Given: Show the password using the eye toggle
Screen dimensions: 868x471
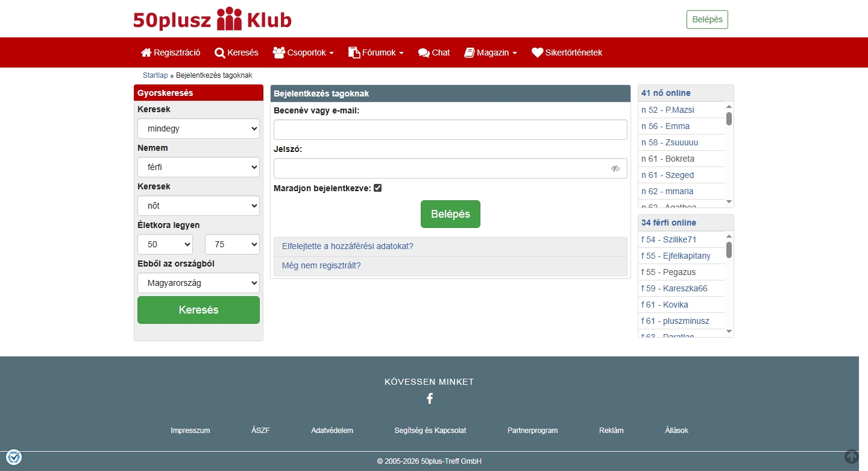Looking at the screenshot, I should (x=615, y=168).
